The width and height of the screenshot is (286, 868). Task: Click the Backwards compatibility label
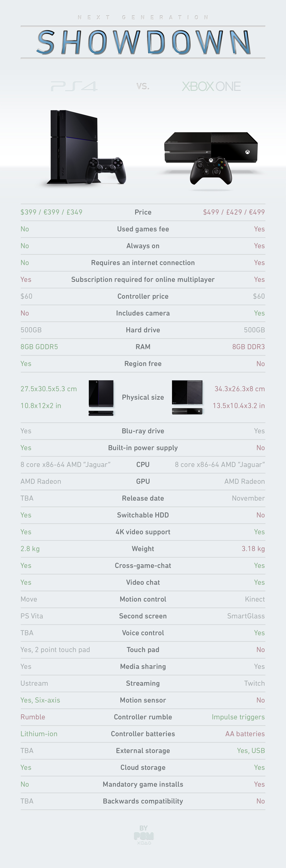click(x=143, y=801)
